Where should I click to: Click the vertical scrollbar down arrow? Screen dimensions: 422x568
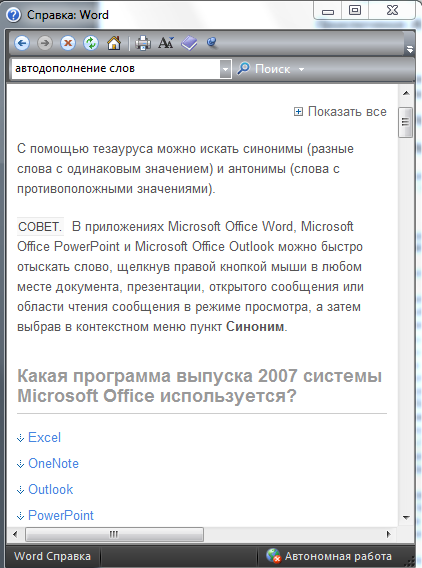pyautogui.click(x=406, y=517)
